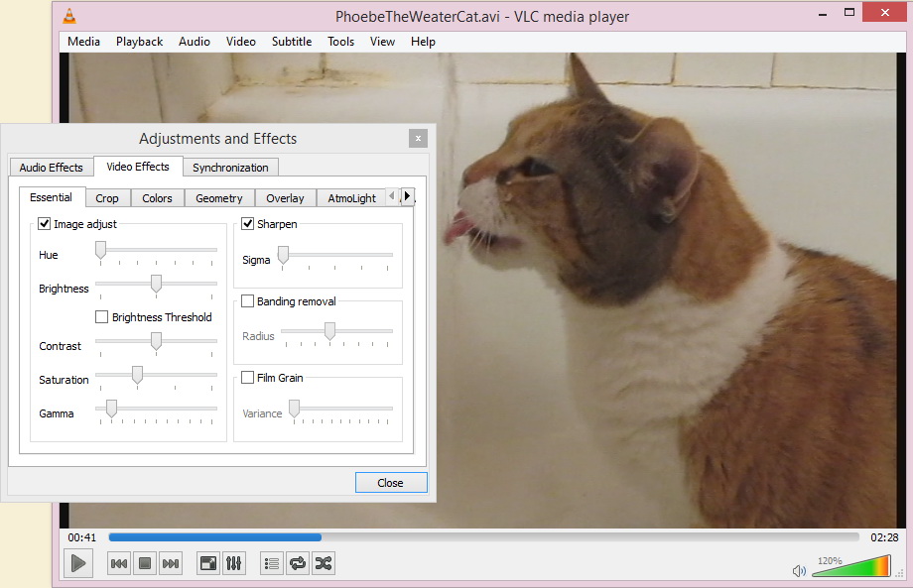
Task: Click the Hue slider handle
Action: pyautogui.click(x=101, y=250)
